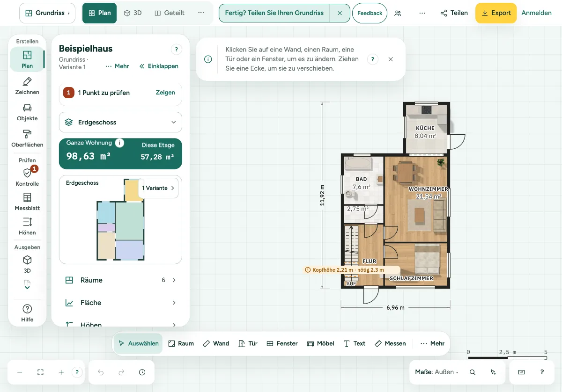Viewport: 562px width, 392px height.
Task: Close the 'Fertig? Teilen Sie Ihren Grundriss' banner
Action: pos(340,13)
